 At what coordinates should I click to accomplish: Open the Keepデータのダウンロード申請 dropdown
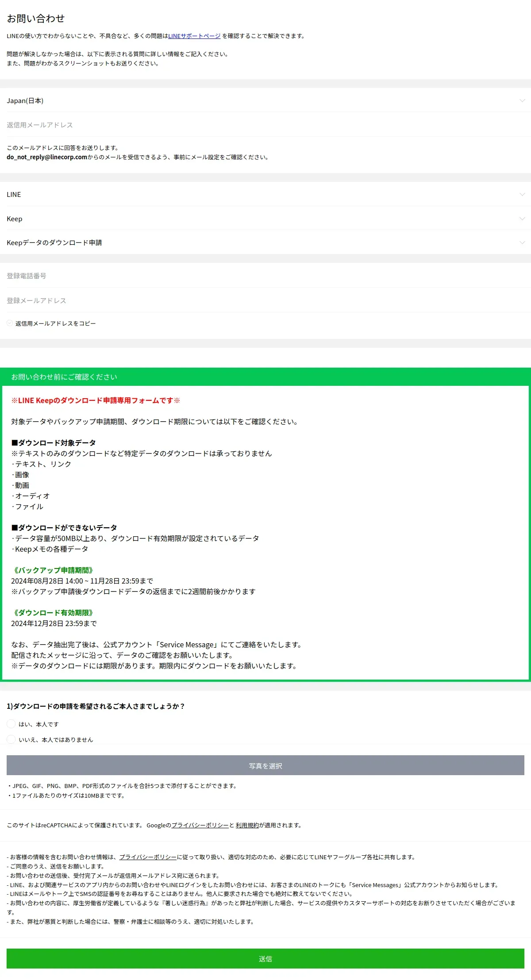[x=265, y=242]
